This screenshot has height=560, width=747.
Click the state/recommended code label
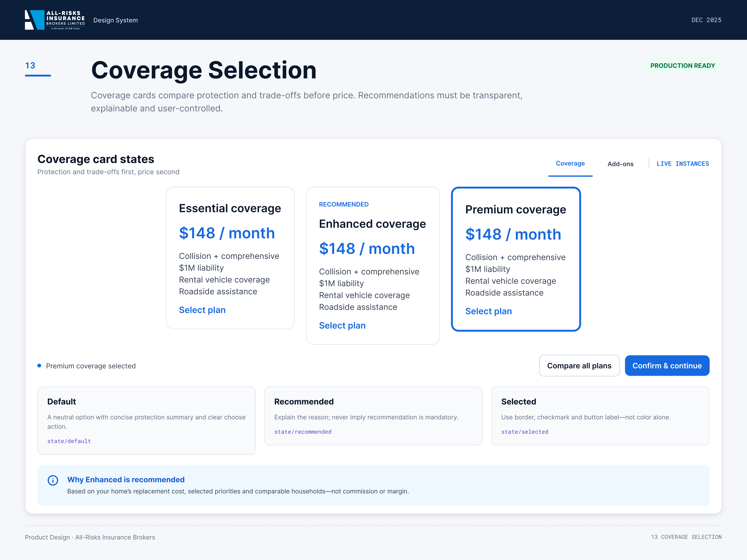pos(303,432)
